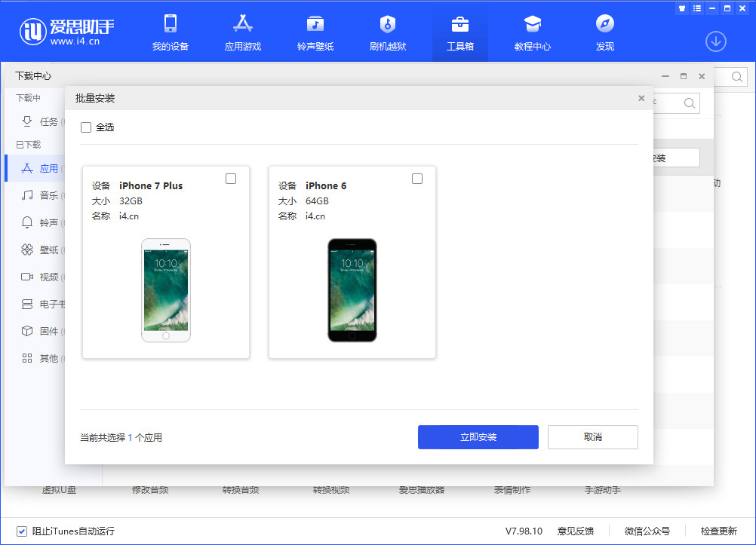The width and height of the screenshot is (756, 545).
Task: Check the 全选 select-all checkbox
Action: 86,127
